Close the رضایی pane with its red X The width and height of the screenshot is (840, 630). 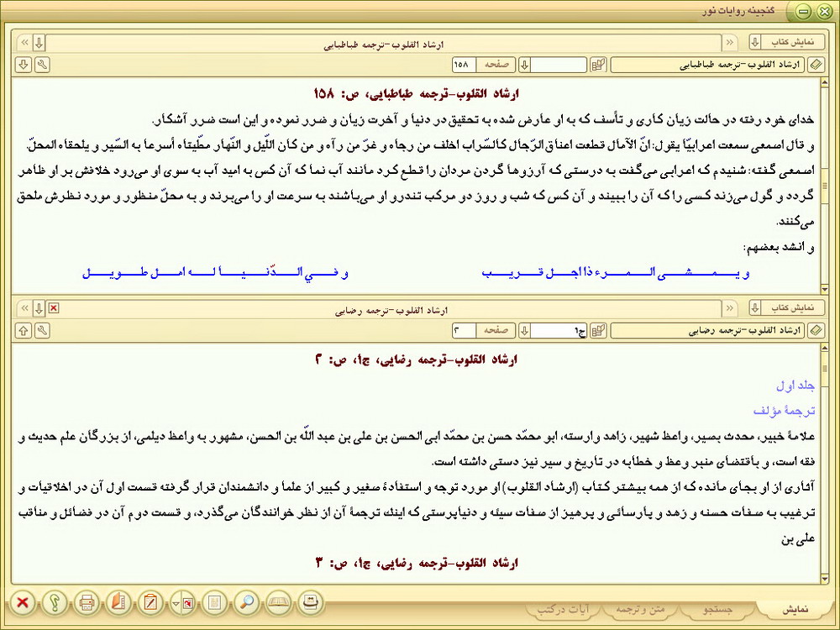click(x=54, y=308)
